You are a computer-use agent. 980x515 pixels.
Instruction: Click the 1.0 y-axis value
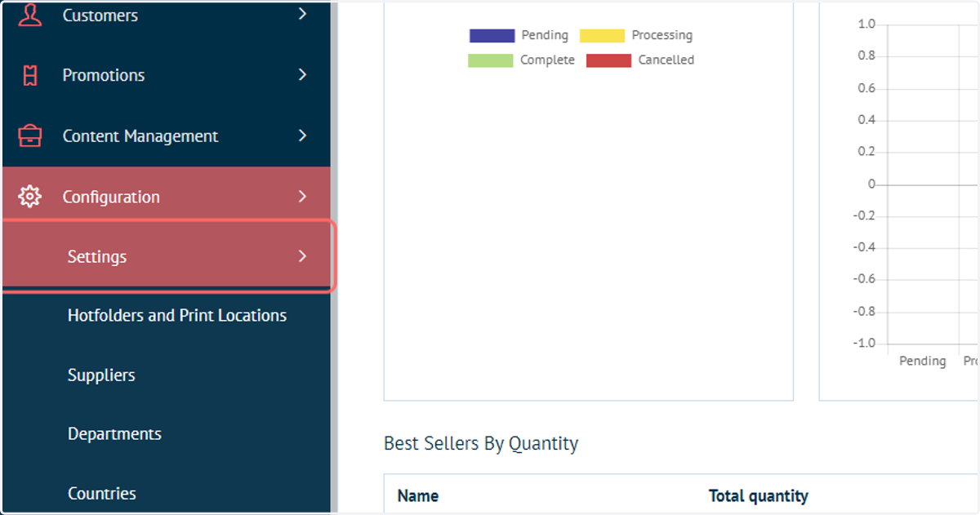[x=866, y=24]
